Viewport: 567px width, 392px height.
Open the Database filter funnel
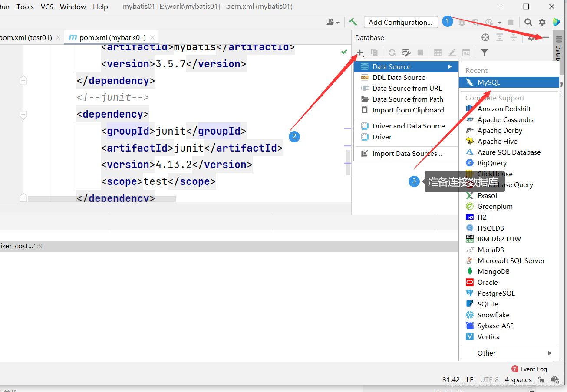(x=485, y=53)
